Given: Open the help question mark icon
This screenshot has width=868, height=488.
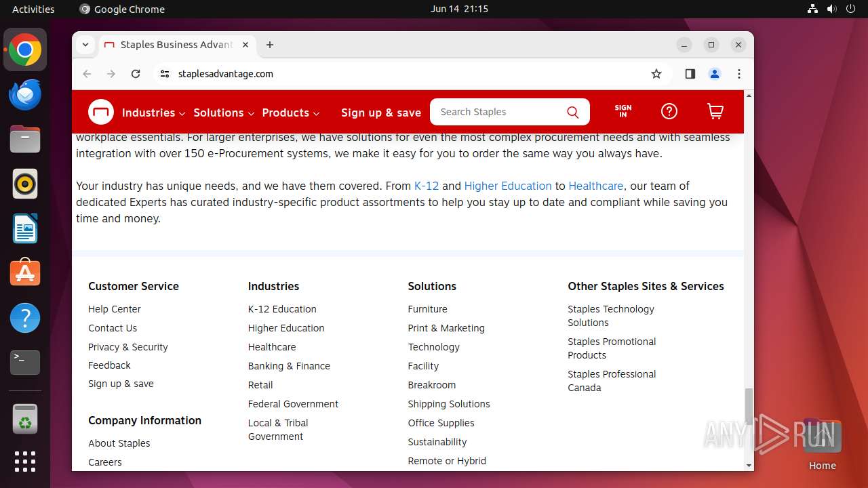Looking at the screenshot, I should tap(669, 112).
